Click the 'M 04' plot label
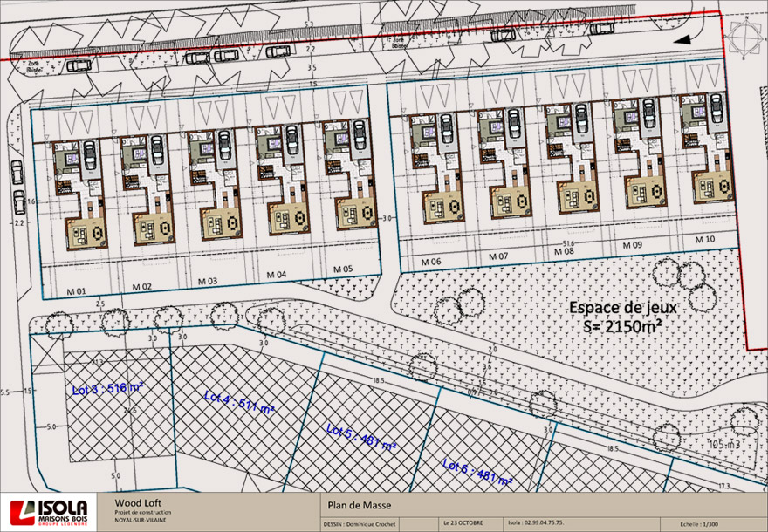 click(x=277, y=275)
